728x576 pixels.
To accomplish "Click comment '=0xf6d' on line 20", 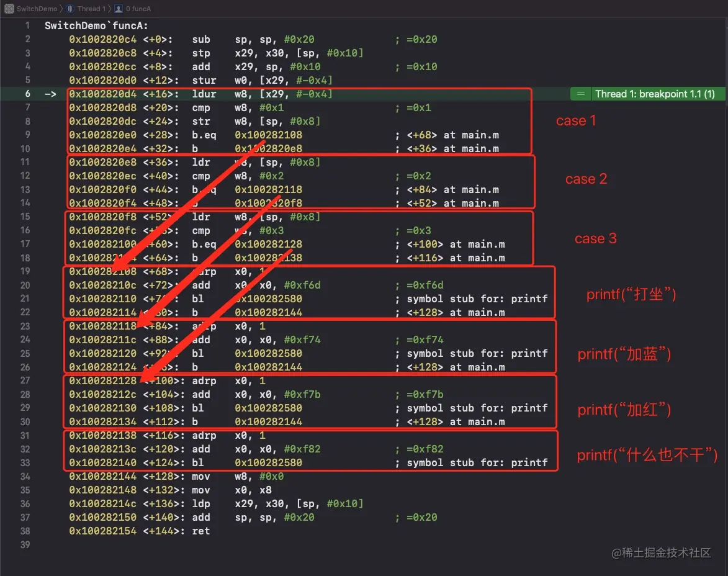I will coord(425,286).
